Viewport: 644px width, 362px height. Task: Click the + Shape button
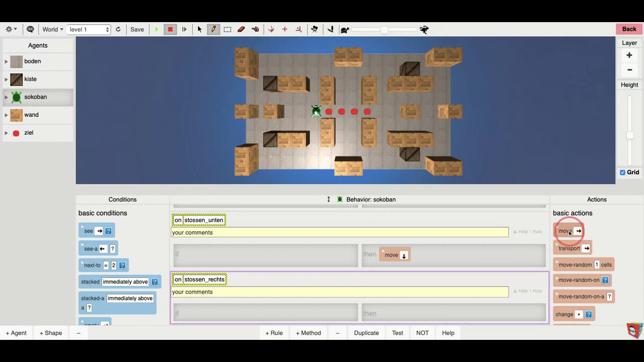(x=51, y=333)
